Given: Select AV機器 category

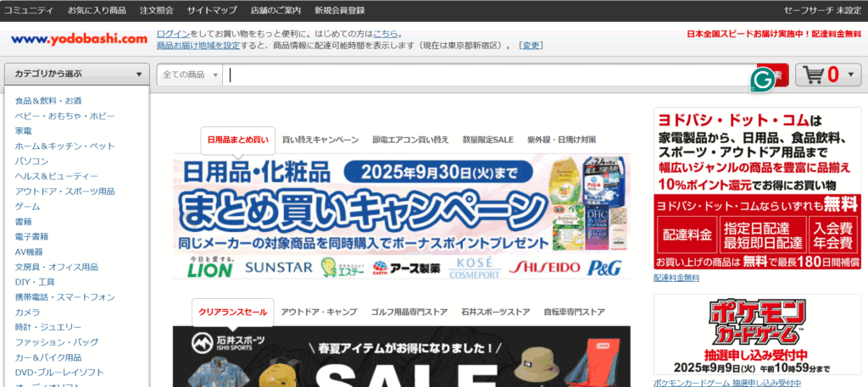Looking at the screenshot, I should 29,252.
